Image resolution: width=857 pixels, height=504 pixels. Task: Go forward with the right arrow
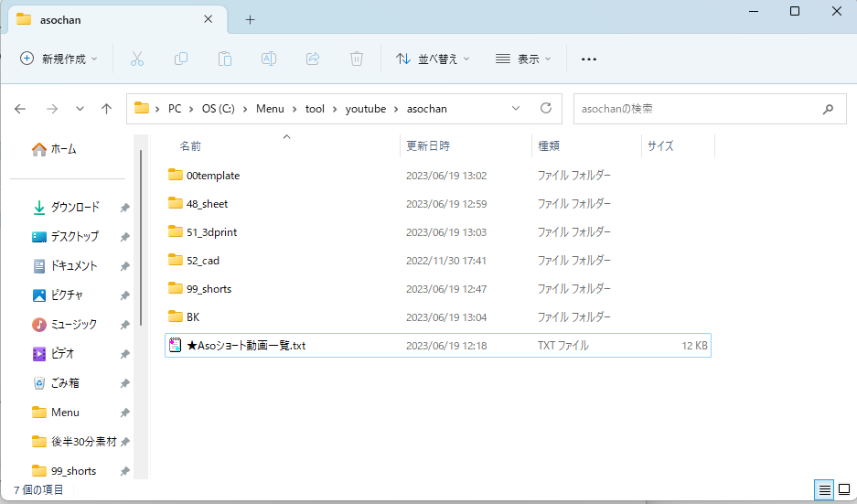(x=52, y=109)
